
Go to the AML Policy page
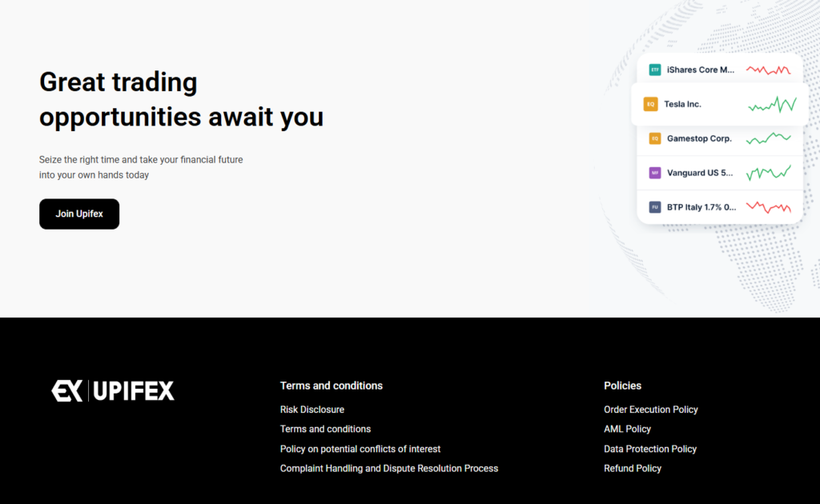click(x=627, y=430)
